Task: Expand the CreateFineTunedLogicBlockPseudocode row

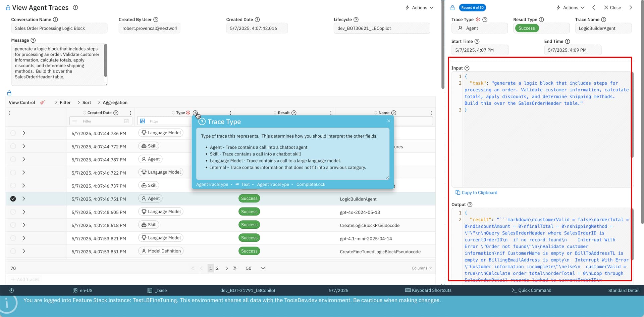Action: point(24,251)
